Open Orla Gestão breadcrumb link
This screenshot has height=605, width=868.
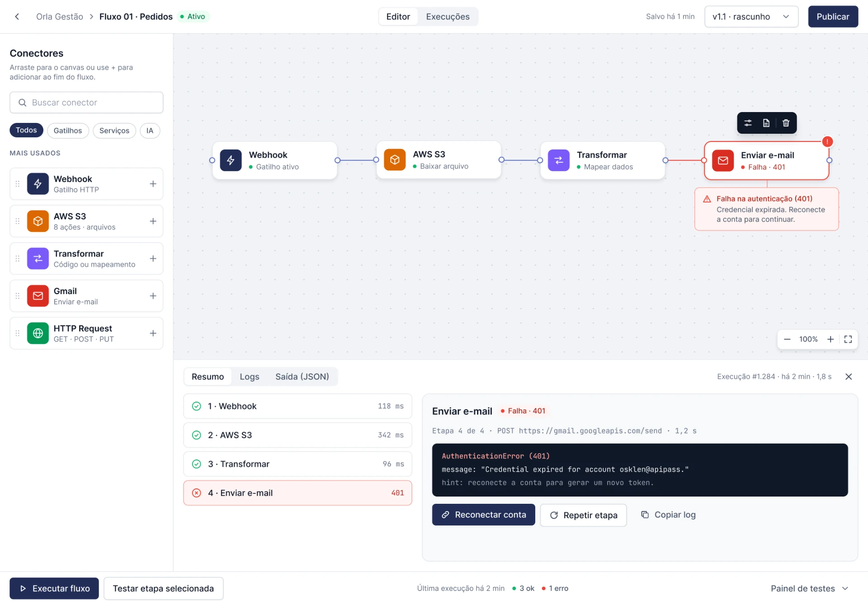pyautogui.click(x=60, y=17)
